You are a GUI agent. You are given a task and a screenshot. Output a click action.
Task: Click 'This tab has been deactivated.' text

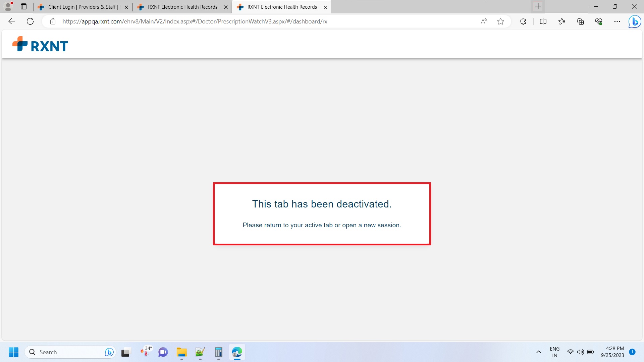pyautogui.click(x=322, y=204)
